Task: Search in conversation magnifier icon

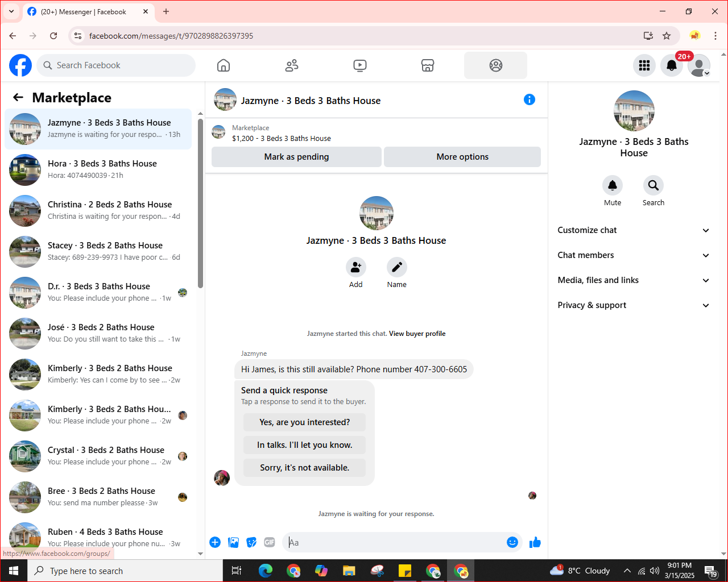Action: [653, 185]
